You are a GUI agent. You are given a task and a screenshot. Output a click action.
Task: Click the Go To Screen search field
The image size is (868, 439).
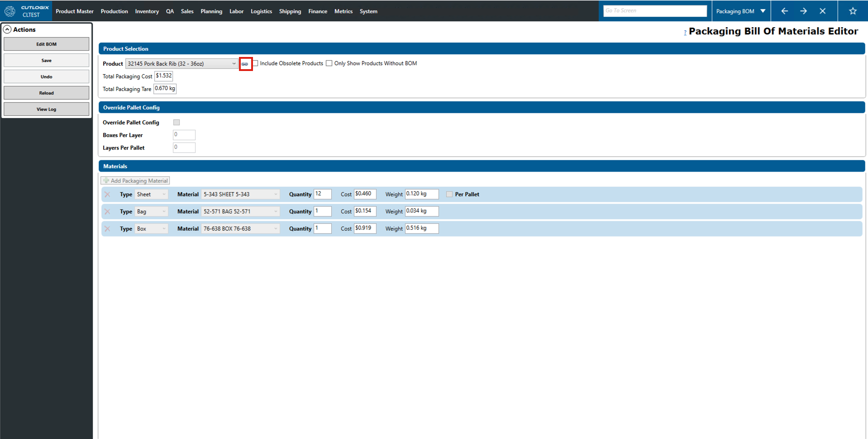click(654, 11)
